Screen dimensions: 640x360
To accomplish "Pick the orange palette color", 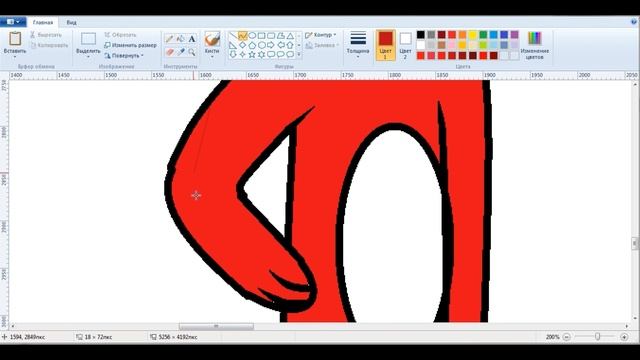I will click(x=462, y=35).
